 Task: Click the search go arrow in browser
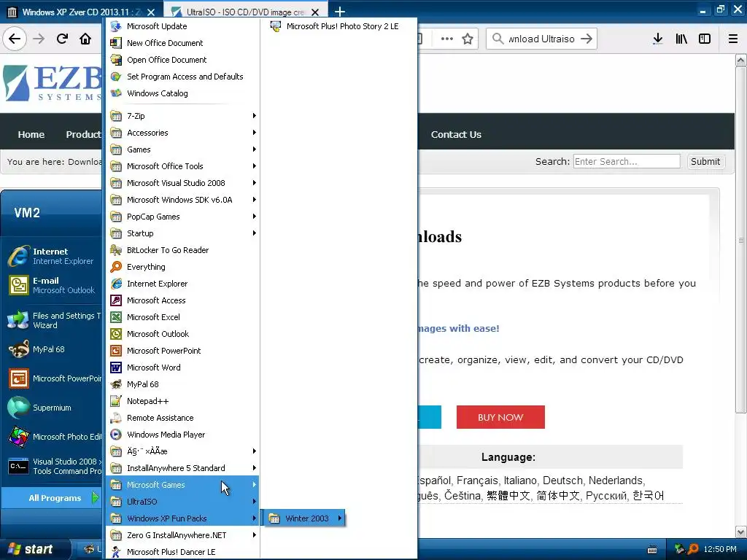point(587,39)
